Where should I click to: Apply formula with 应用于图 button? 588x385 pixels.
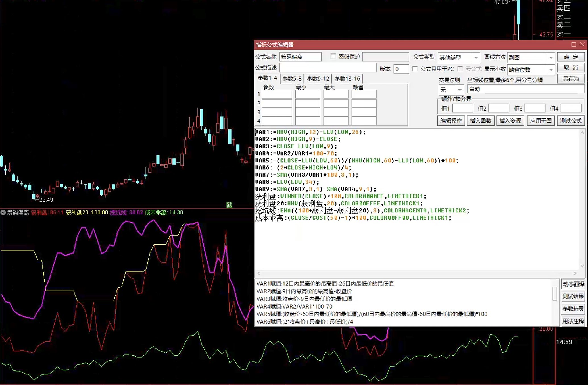tap(541, 121)
